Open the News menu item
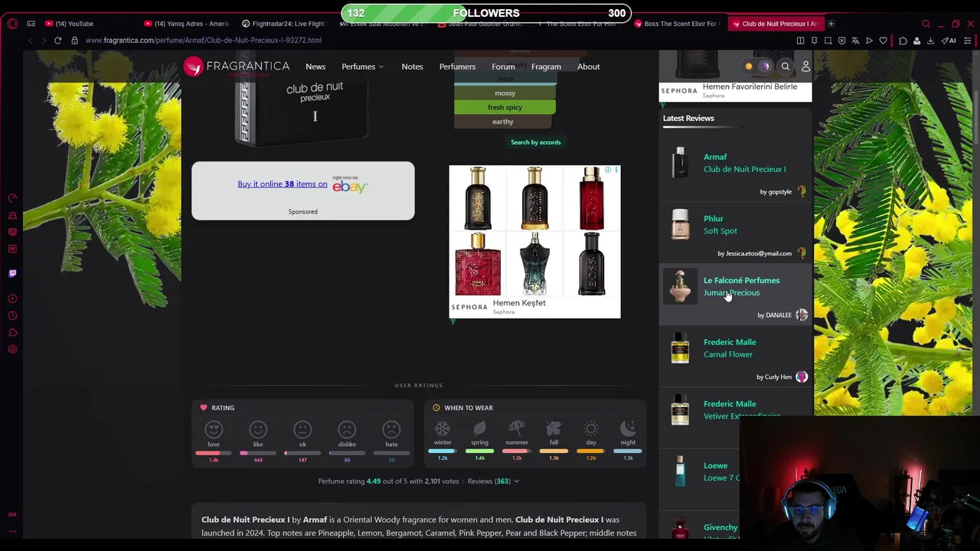 coord(315,67)
